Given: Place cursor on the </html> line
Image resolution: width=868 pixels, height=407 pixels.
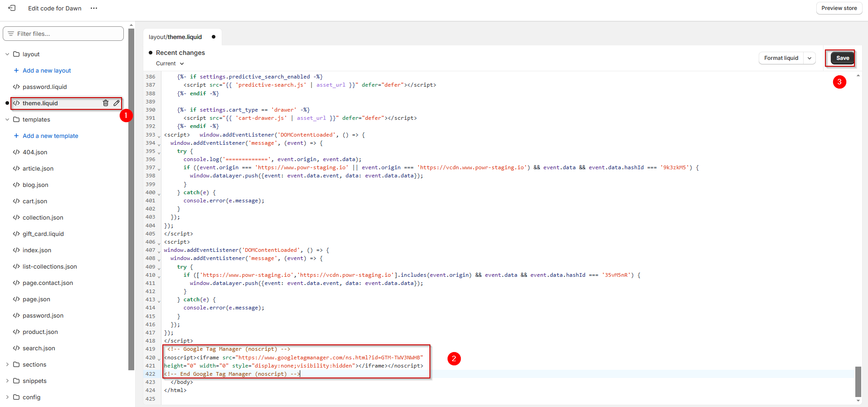Looking at the screenshot, I should tap(175, 390).
